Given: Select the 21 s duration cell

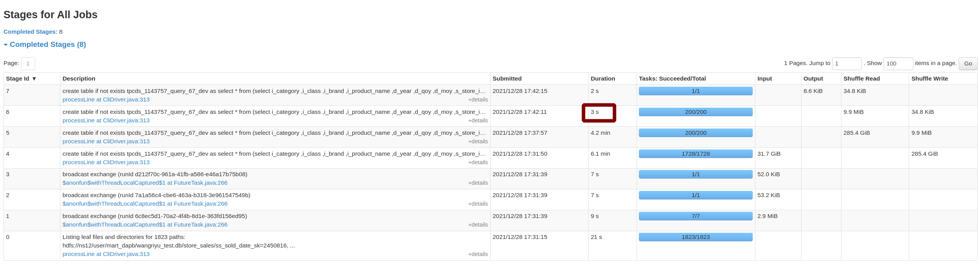Looking at the screenshot, I should (x=596, y=237).
